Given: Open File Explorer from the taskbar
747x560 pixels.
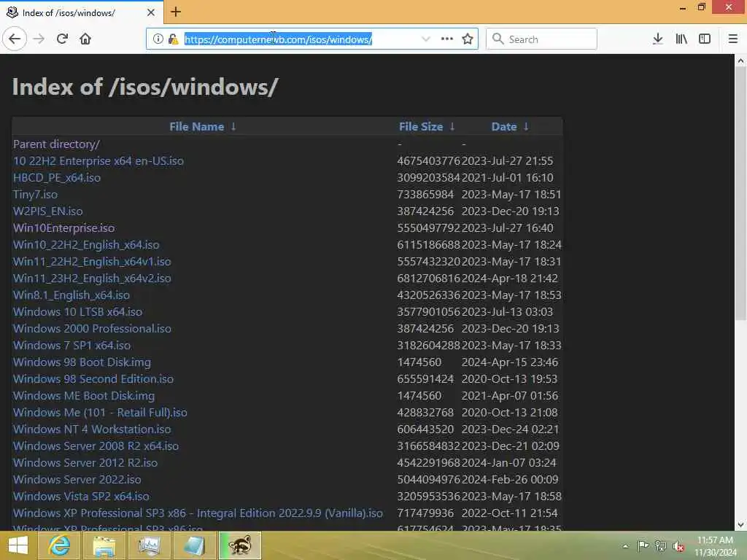Looking at the screenshot, I should coord(104,545).
